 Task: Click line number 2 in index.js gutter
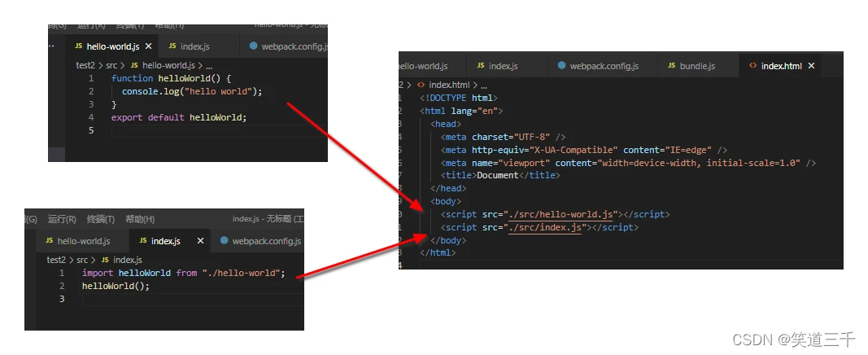[62, 286]
